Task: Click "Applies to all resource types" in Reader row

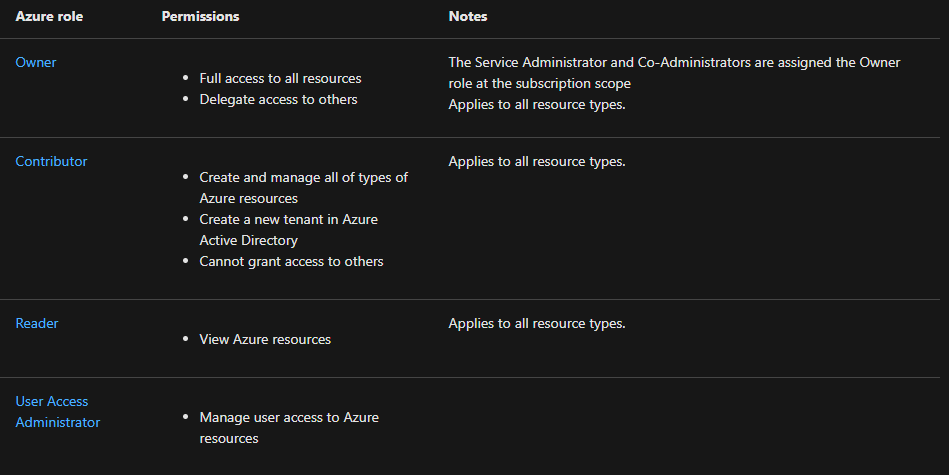Action: click(537, 323)
